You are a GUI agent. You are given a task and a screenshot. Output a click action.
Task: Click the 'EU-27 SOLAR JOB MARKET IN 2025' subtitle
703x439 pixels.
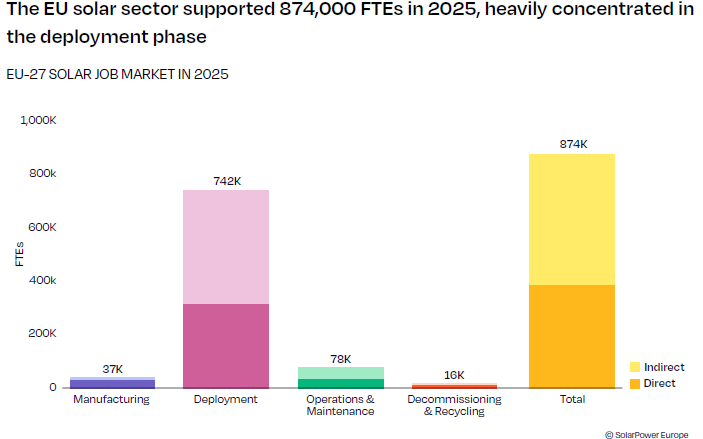point(117,74)
